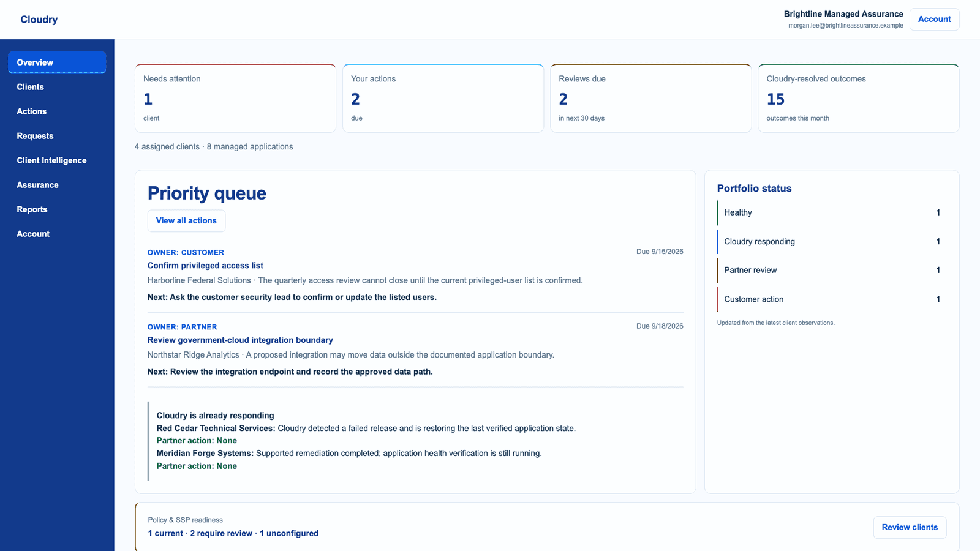Image resolution: width=980 pixels, height=551 pixels.
Task: Open the Reviews due card
Action: [650, 98]
